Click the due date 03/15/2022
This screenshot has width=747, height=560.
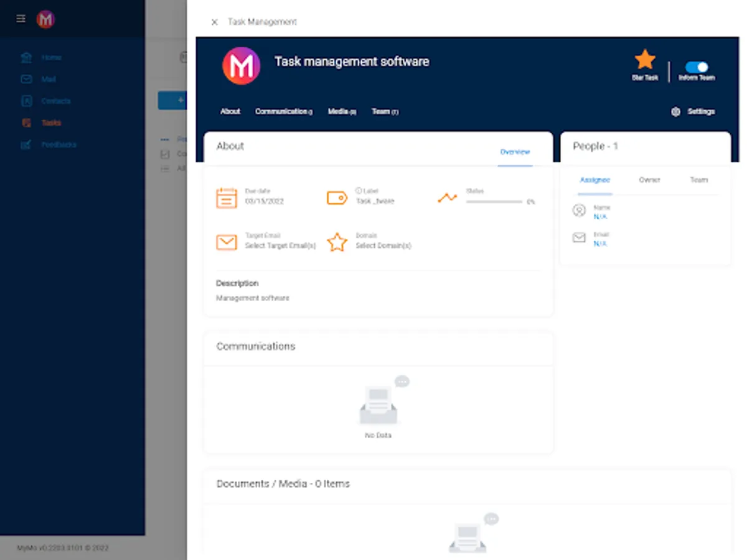pos(265,201)
